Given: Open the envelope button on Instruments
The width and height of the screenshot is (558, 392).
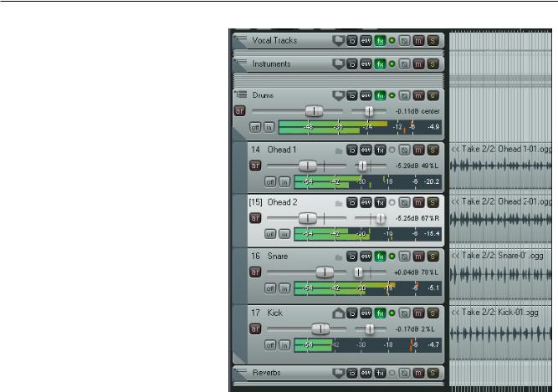Looking at the screenshot, I should coord(366,64).
